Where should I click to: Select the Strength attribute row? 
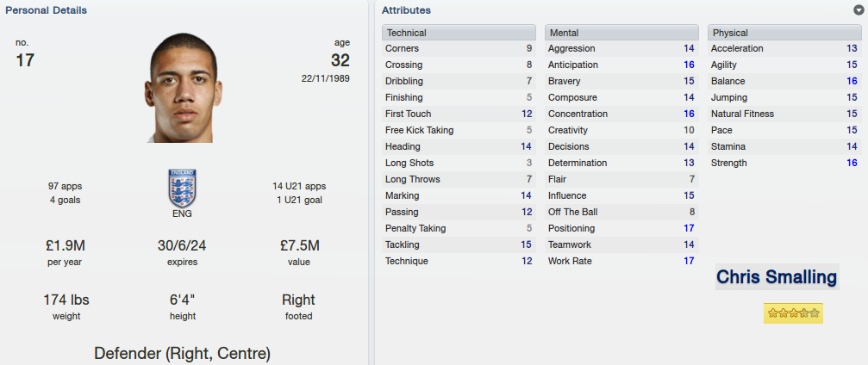pyautogui.click(x=784, y=164)
